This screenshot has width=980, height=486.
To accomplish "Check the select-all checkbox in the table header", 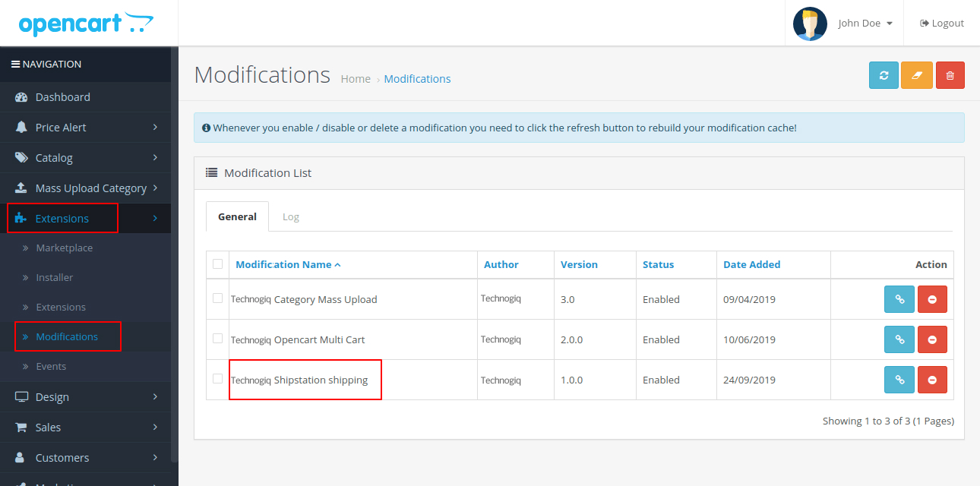I will pyautogui.click(x=217, y=264).
